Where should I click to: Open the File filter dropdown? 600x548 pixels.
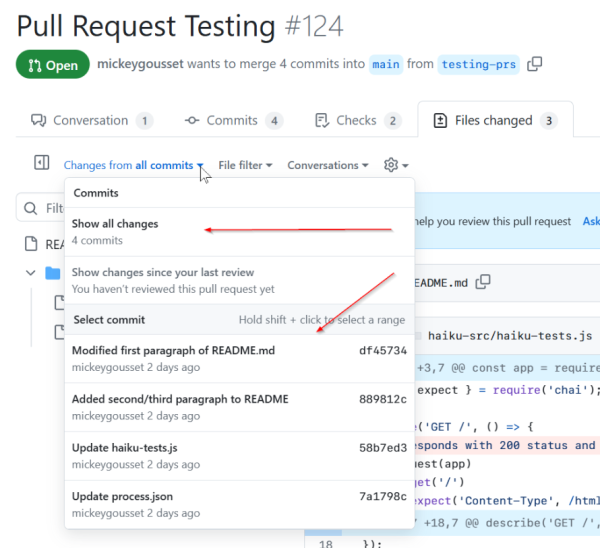point(245,165)
